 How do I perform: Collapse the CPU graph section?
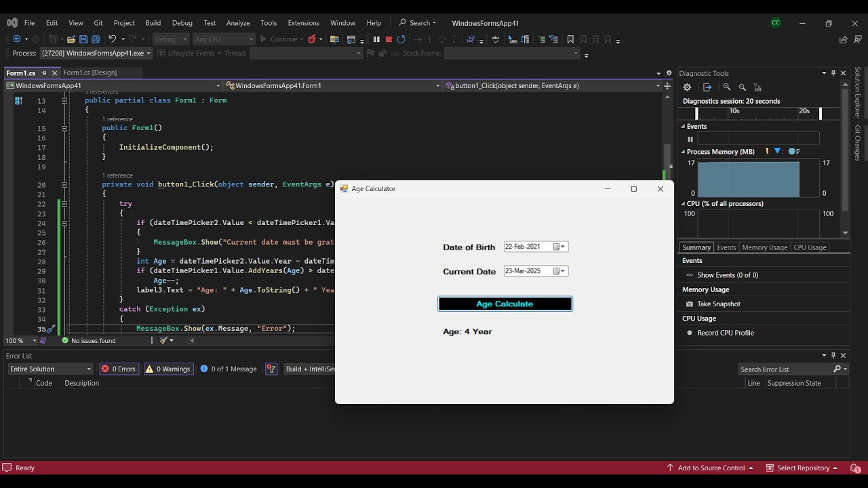(x=683, y=203)
